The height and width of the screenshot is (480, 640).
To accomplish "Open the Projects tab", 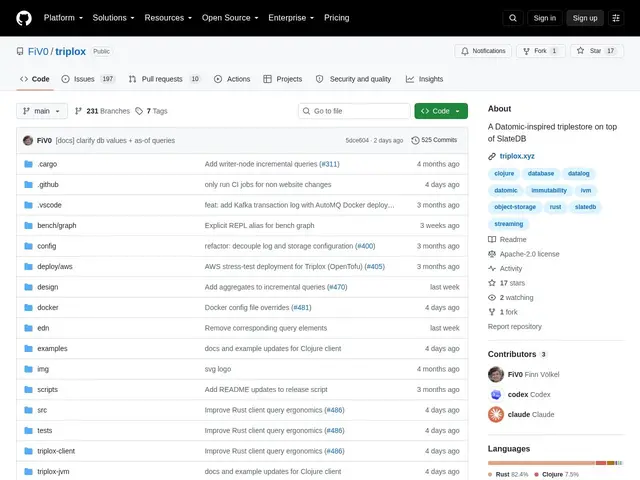I will pos(282,79).
